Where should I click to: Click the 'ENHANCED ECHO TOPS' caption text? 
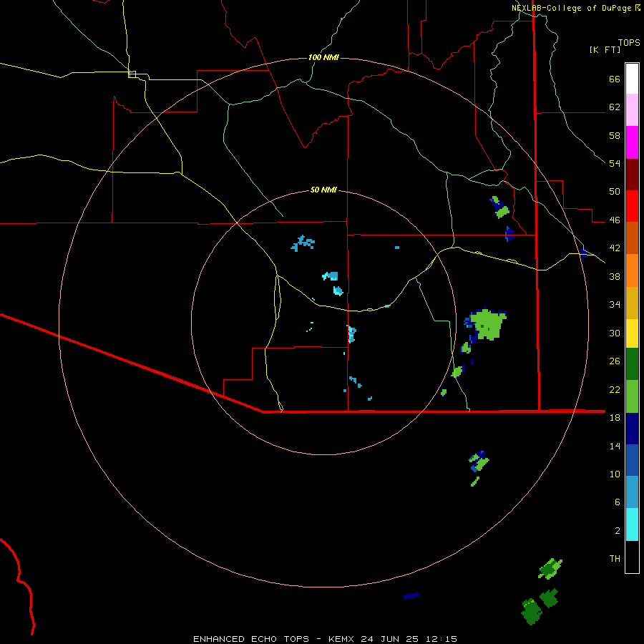point(251,639)
